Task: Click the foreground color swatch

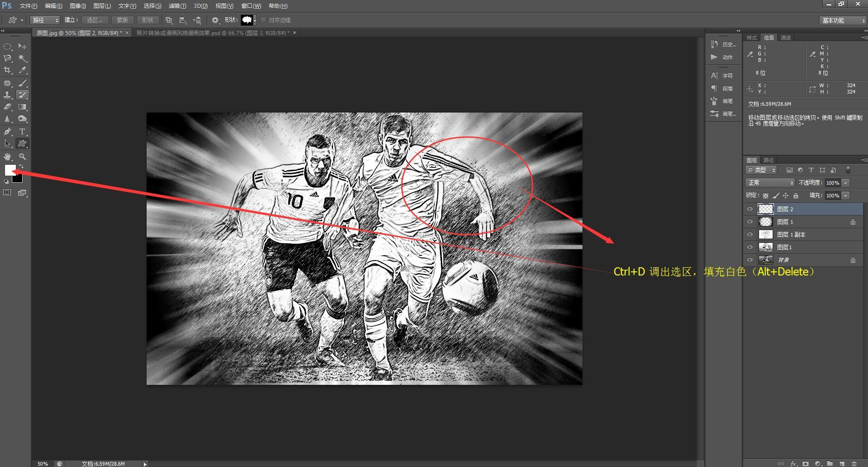Action: click(10, 171)
